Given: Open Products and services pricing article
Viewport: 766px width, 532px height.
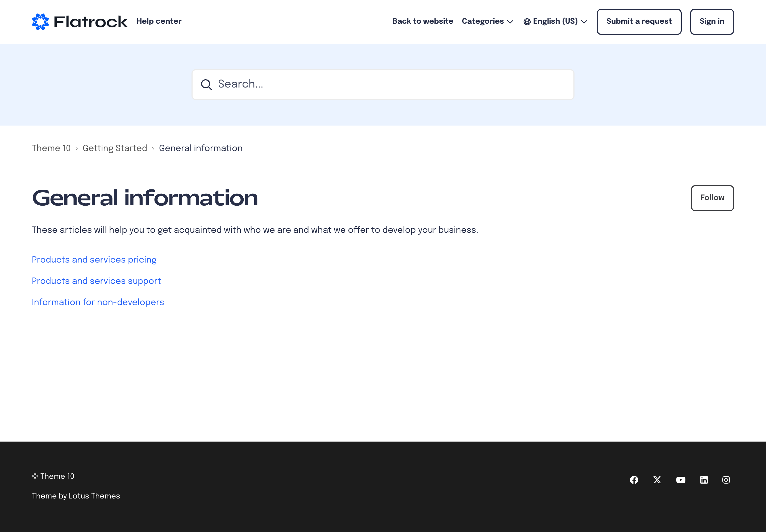Looking at the screenshot, I should (94, 260).
